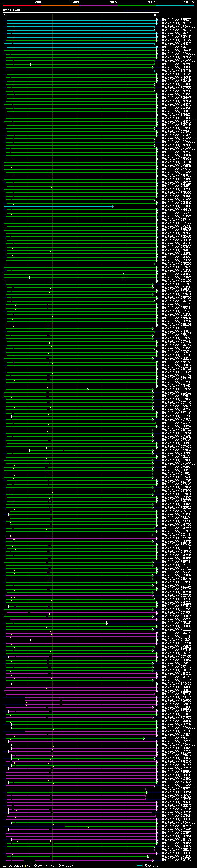Click the UniRef100_C6TDP1 label
Image resolution: width=197 pixels, height=868 pixels.
coord(177,132)
